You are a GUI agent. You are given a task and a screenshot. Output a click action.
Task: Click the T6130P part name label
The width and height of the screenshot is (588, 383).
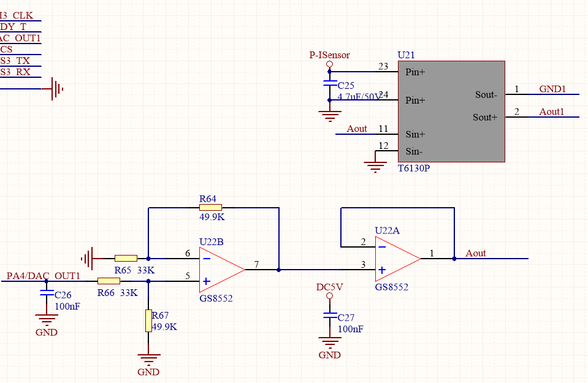[x=414, y=169]
